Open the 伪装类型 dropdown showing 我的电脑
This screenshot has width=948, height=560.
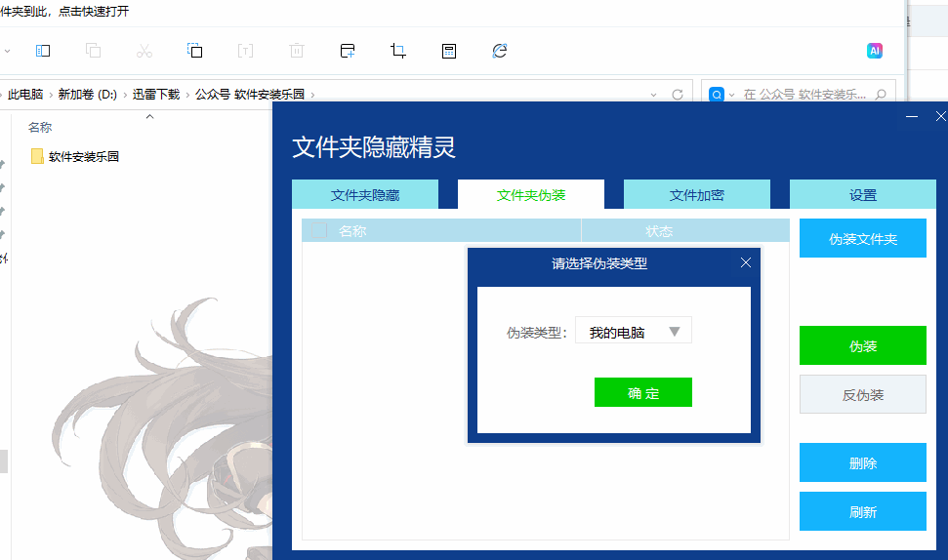pos(634,332)
